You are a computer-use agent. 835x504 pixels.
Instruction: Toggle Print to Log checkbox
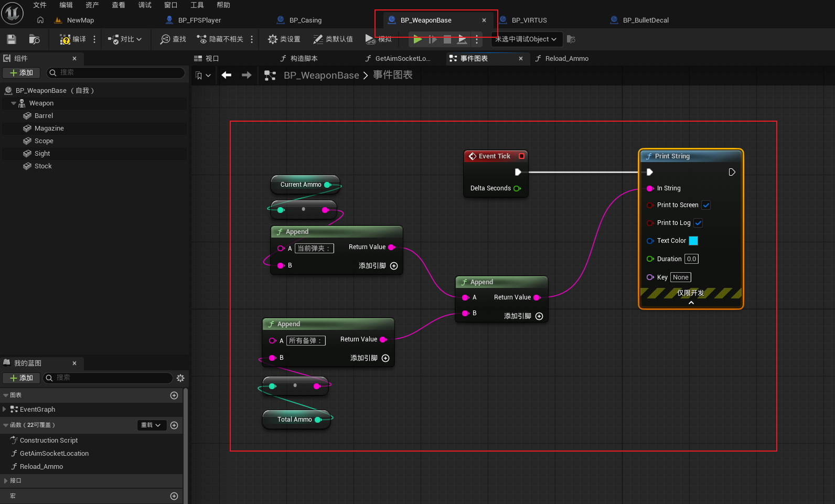click(698, 223)
